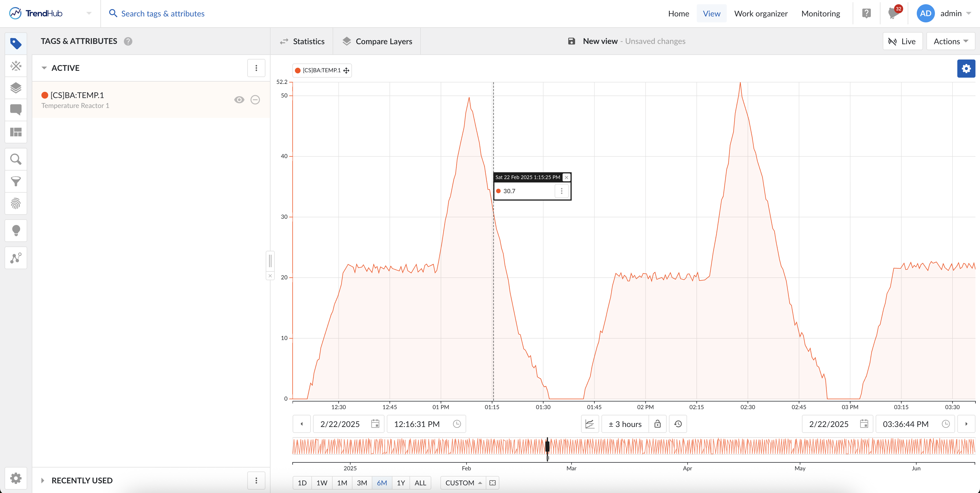Click the context bar slider handle
The width and height of the screenshot is (980, 493).
tap(548, 447)
